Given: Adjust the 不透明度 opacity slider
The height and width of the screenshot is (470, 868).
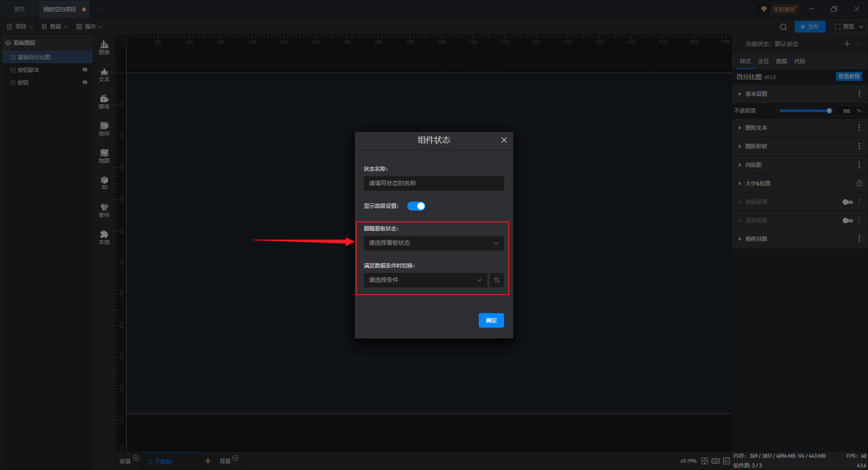Looking at the screenshot, I should [805, 111].
